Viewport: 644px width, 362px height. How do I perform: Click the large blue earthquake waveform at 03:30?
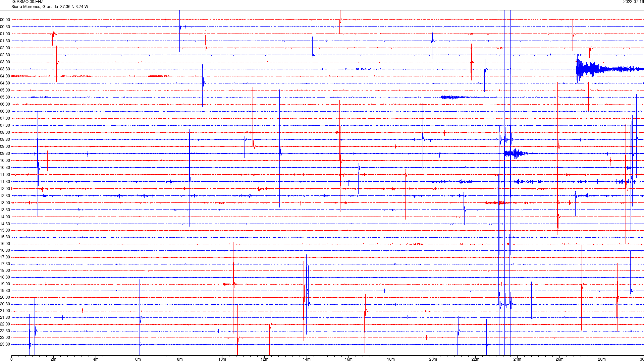tap(610, 69)
